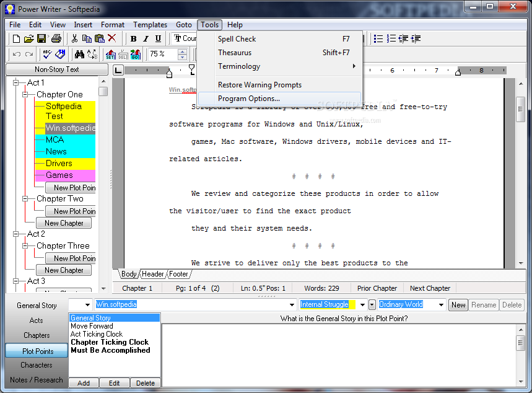Collapse the Chapter Three tree node

[25, 245]
